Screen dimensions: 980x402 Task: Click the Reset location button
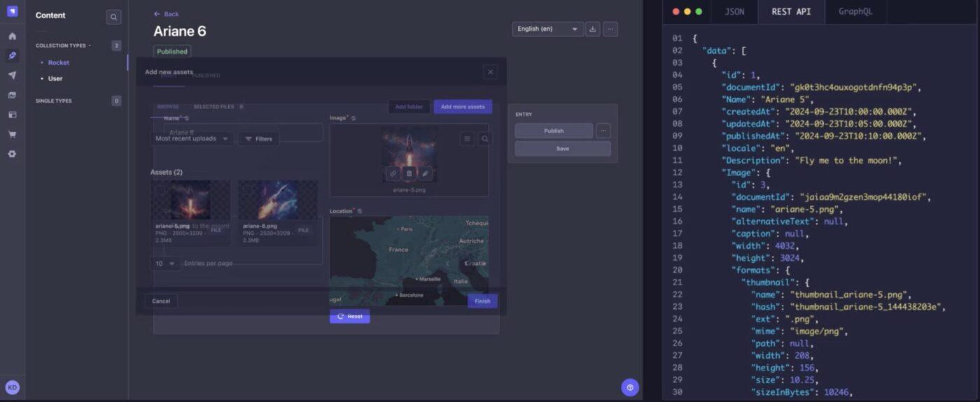tap(350, 316)
